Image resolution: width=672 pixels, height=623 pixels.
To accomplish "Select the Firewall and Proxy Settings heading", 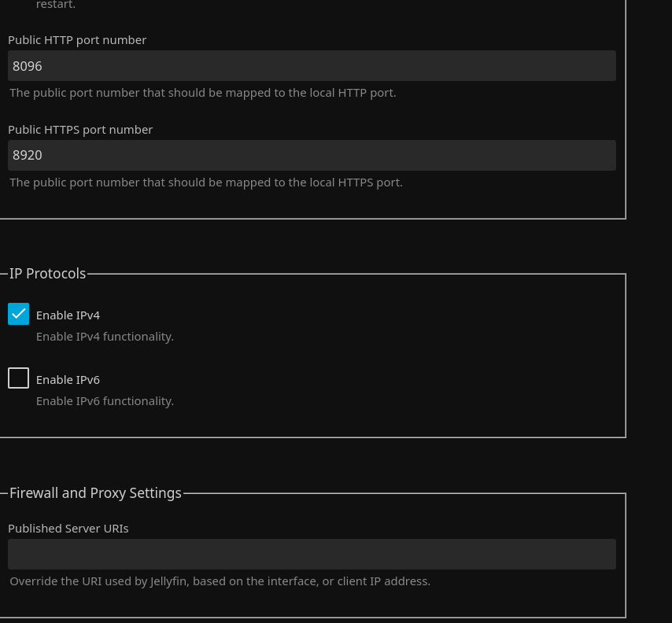I will tap(95, 493).
